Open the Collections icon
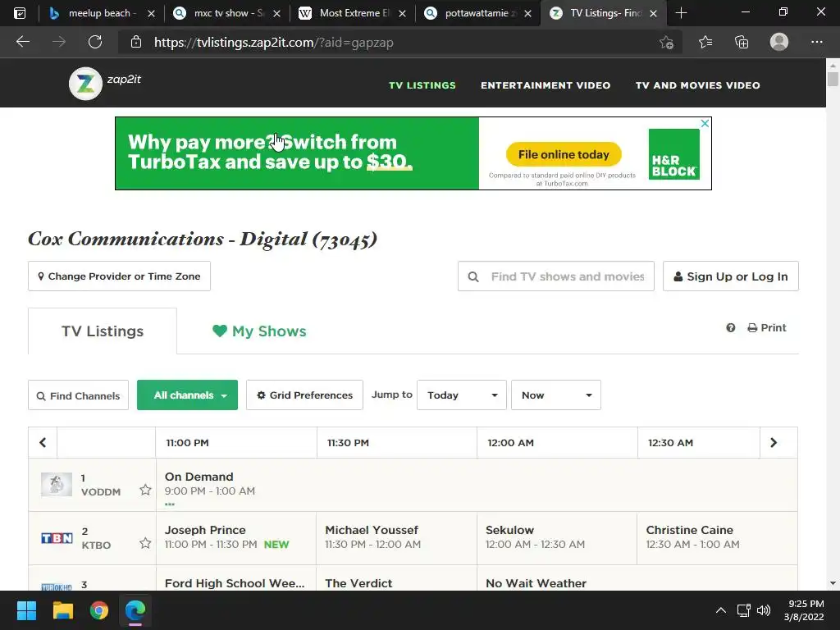 point(742,42)
